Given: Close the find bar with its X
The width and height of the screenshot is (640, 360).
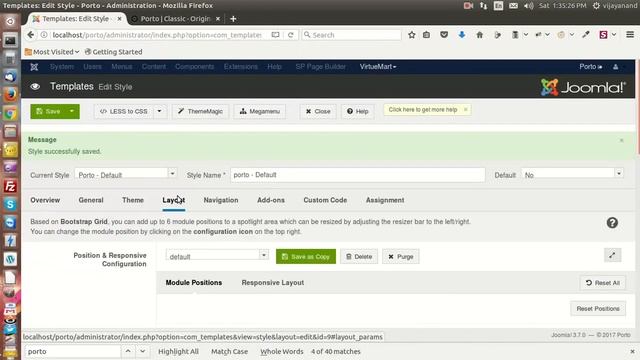Looking at the screenshot, I should pos(632,351).
